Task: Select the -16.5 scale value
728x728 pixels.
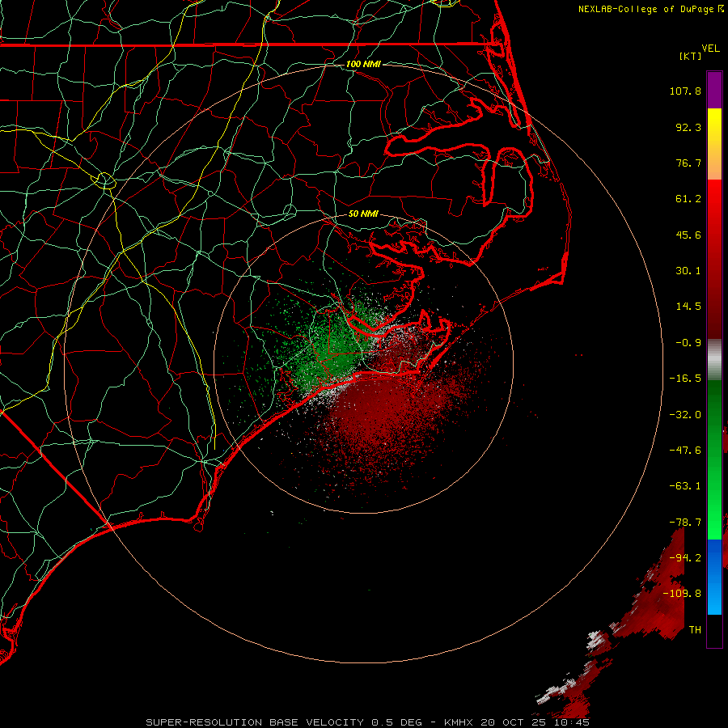Action: tap(685, 379)
